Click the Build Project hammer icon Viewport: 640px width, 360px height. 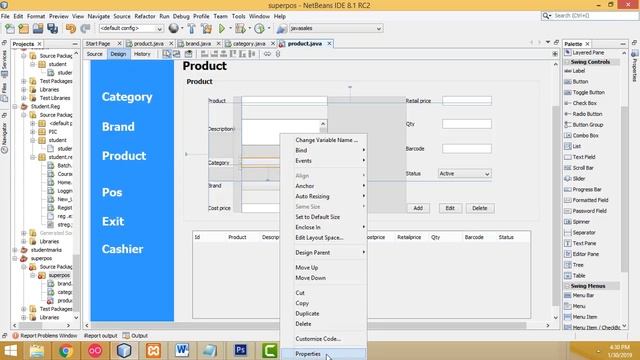click(191, 29)
